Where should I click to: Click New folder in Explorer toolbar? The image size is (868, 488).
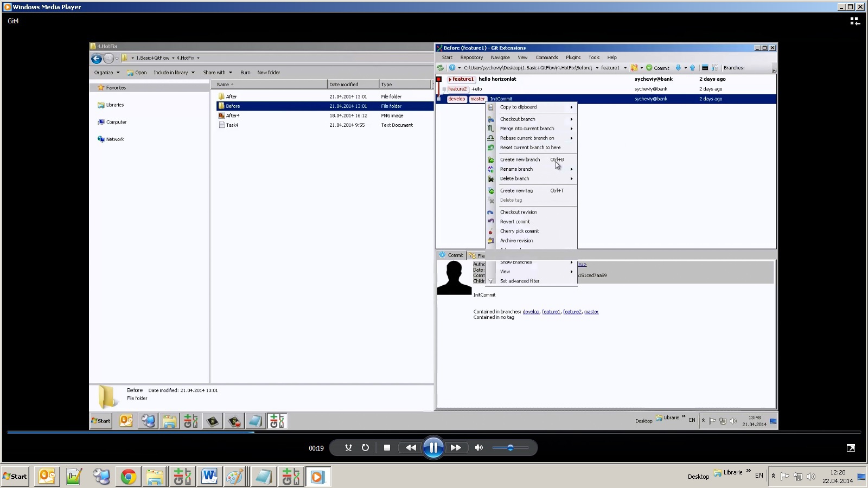269,73
